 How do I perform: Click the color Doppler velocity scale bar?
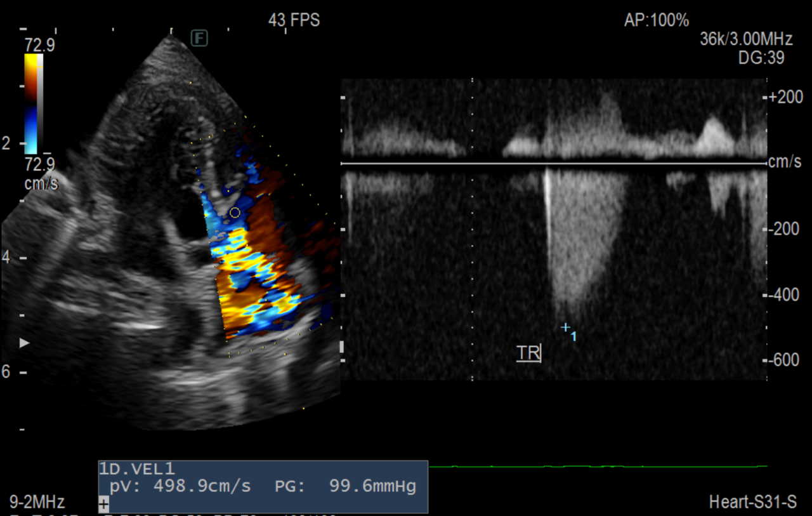pos(30,103)
